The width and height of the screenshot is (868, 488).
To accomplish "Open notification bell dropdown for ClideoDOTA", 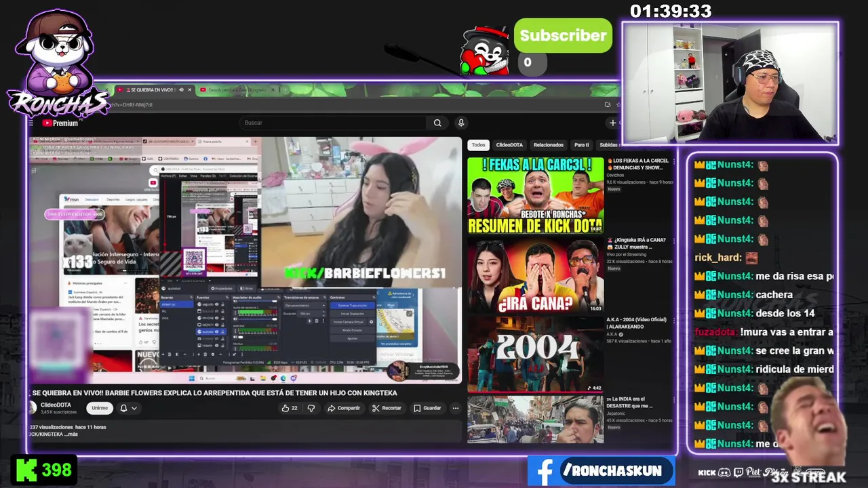I will click(x=128, y=408).
